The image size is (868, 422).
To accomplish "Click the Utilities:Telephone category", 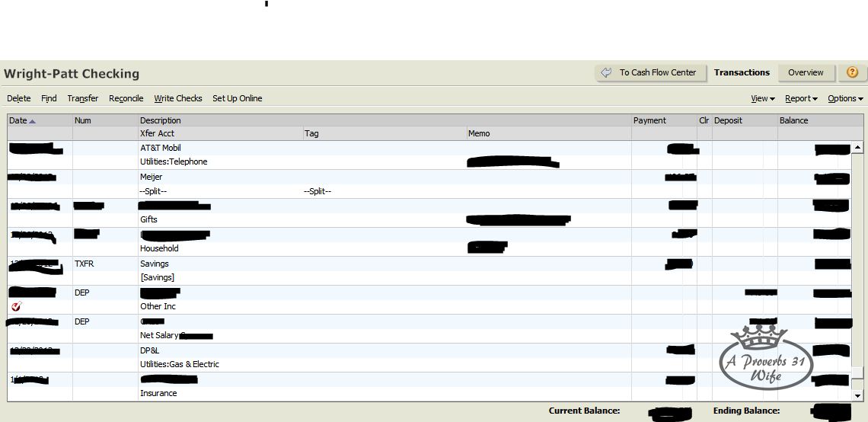I will (x=174, y=161).
